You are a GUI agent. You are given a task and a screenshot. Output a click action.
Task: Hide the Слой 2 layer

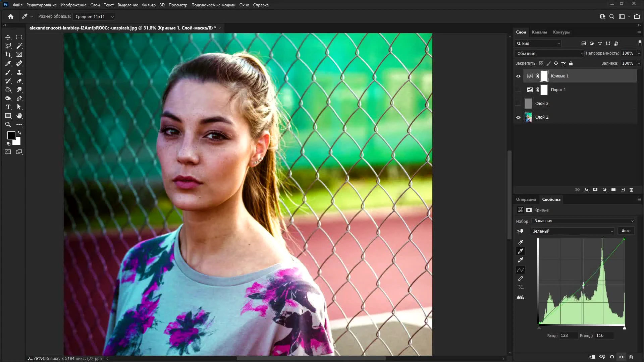point(518,117)
